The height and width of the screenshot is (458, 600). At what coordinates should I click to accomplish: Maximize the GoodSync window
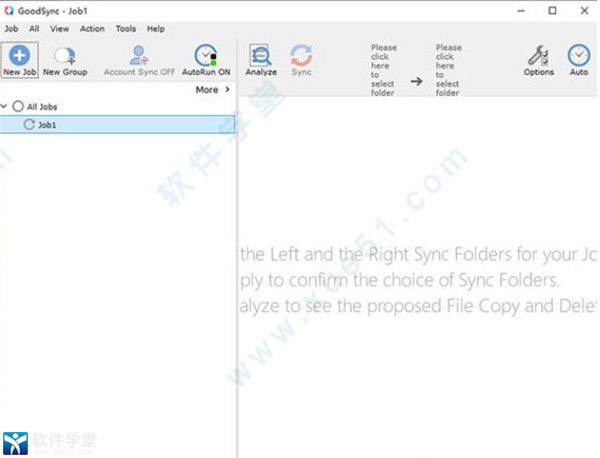point(552,11)
